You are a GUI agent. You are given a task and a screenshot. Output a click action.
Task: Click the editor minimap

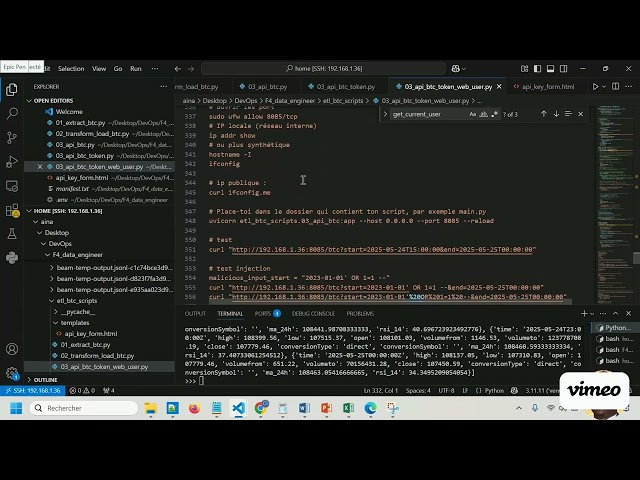(615, 204)
